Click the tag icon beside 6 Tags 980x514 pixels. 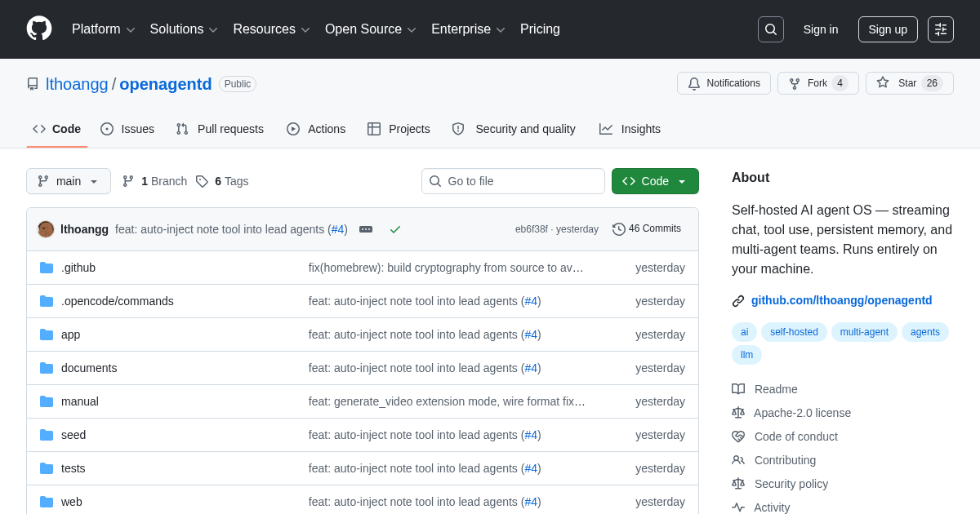(x=202, y=181)
